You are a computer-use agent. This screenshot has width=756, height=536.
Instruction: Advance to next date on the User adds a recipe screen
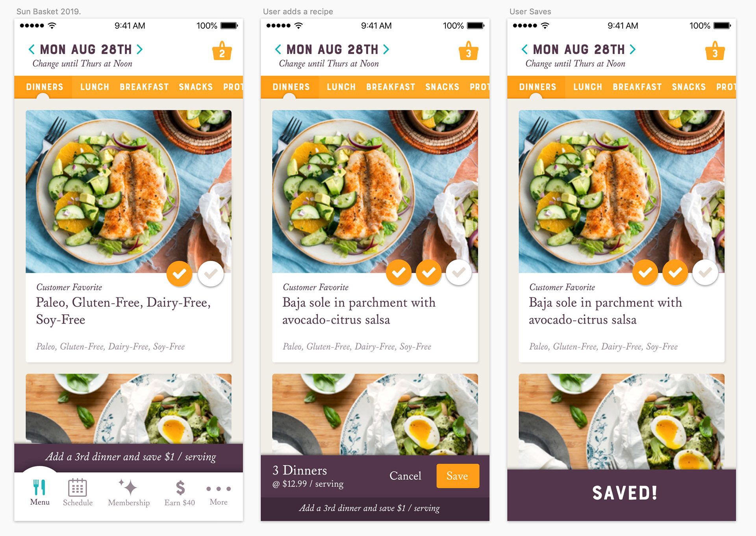(386, 49)
